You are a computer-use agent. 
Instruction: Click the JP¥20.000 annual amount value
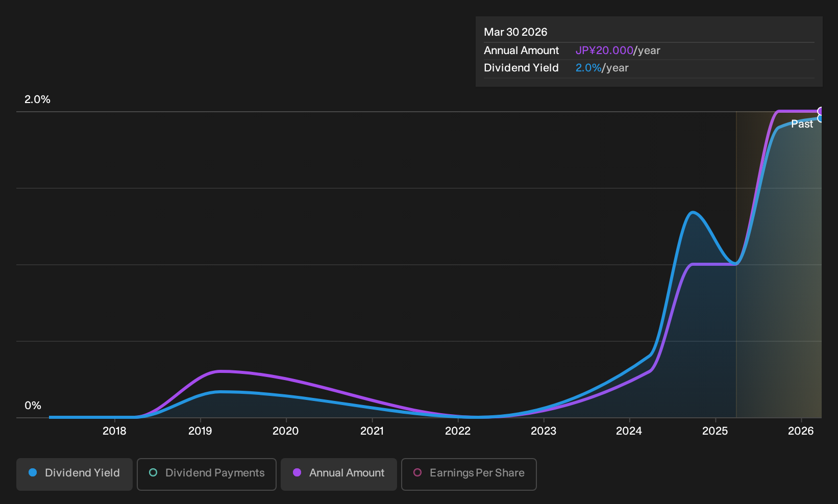pos(604,51)
